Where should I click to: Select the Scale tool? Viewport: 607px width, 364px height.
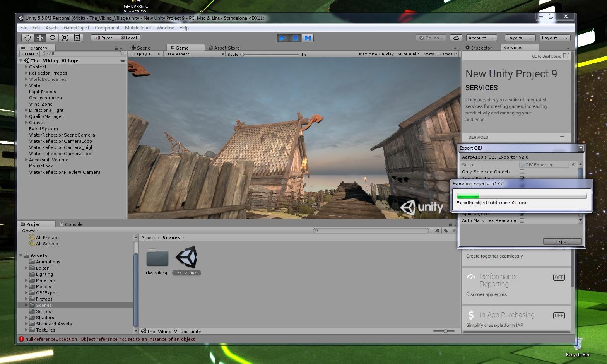pyautogui.click(x=65, y=38)
